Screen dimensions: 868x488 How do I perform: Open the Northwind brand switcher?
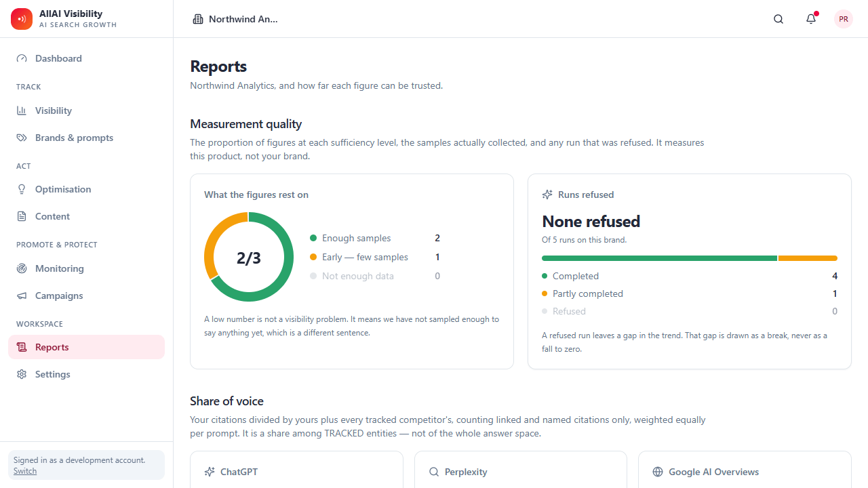click(x=236, y=19)
